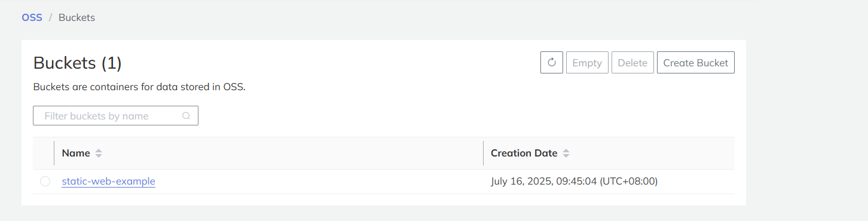Viewport: 868px width, 221px height.
Task: Click the Empty button
Action: [x=587, y=63]
